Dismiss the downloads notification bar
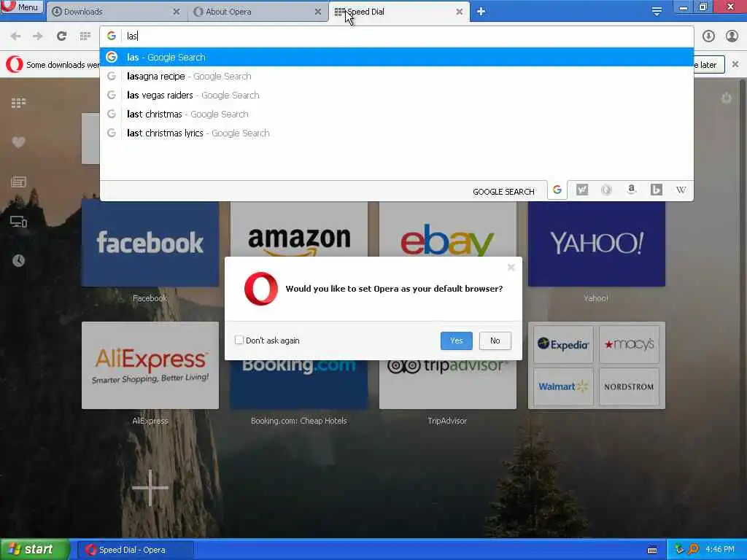Viewport: 747px width, 560px height. (x=735, y=64)
